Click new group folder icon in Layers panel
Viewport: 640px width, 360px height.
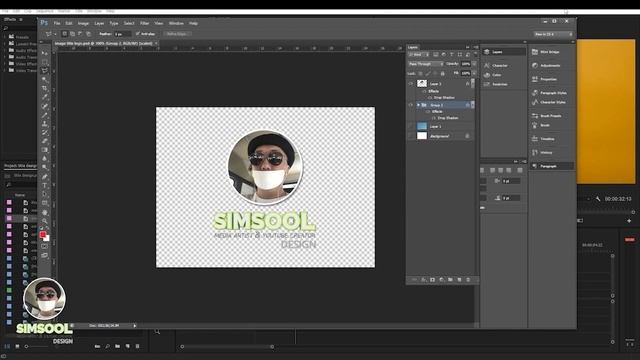point(450,280)
